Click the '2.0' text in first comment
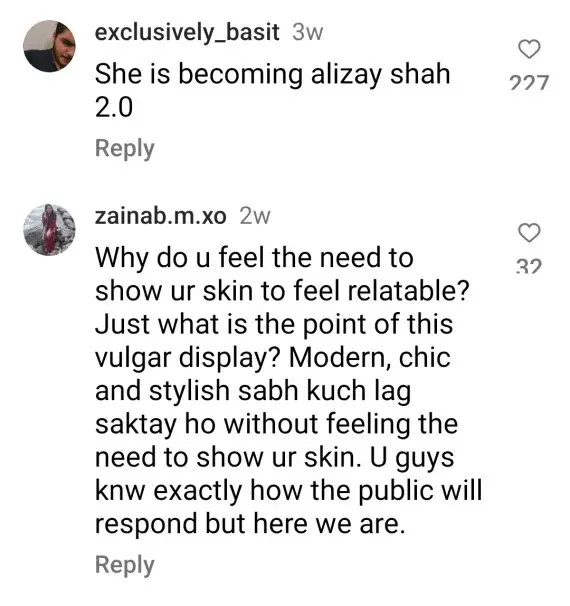The height and width of the screenshot is (606, 570). pos(114,107)
